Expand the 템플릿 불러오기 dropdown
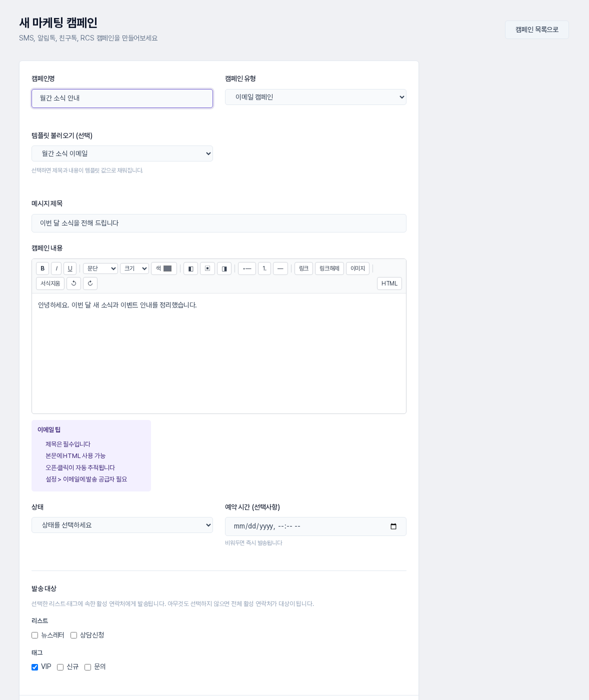Image resolution: width=589 pixels, height=700 pixels. tap(122, 153)
